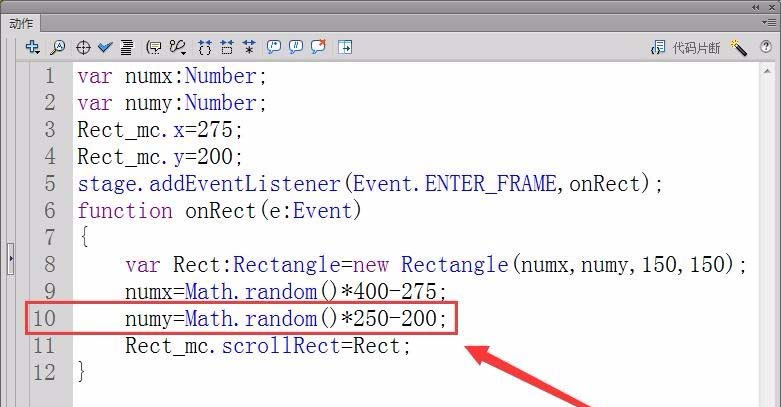Expand the left side pane via its handle
The width and height of the screenshot is (781, 407).
coord(10,259)
